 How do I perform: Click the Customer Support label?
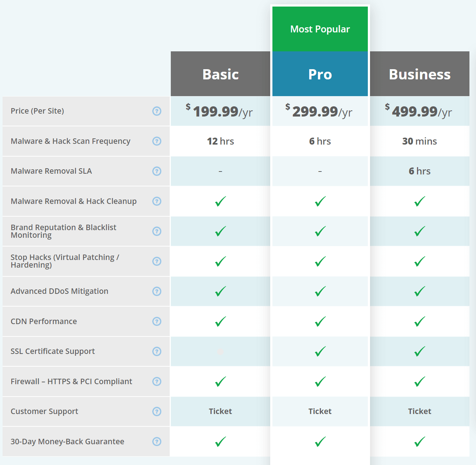[44, 411]
